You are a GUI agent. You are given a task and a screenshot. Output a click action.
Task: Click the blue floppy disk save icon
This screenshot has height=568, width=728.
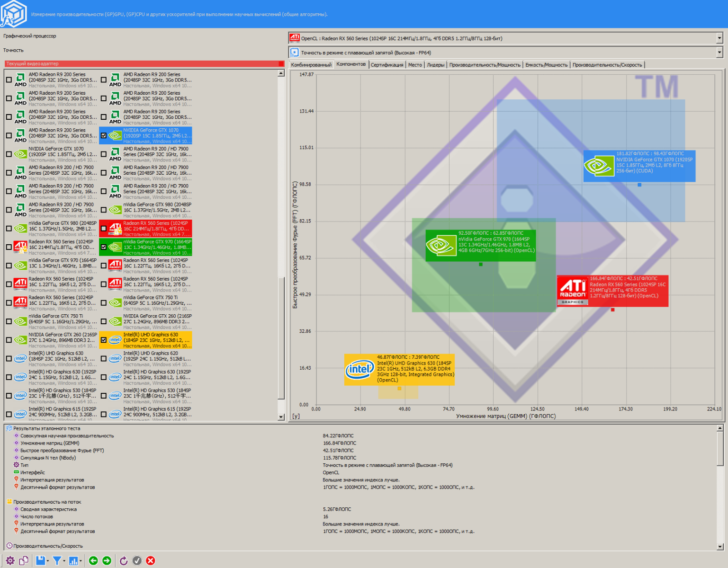(x=40, y=561)
